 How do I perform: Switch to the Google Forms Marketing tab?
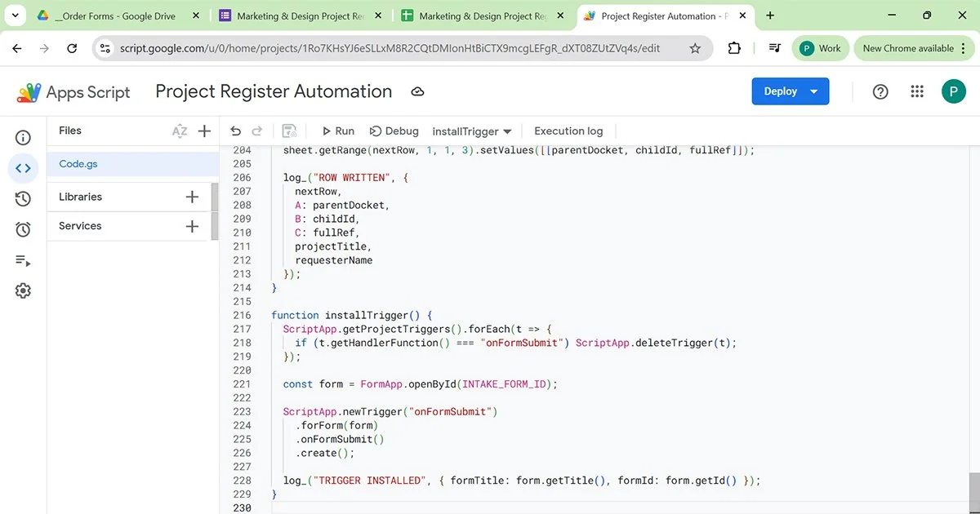301,16
